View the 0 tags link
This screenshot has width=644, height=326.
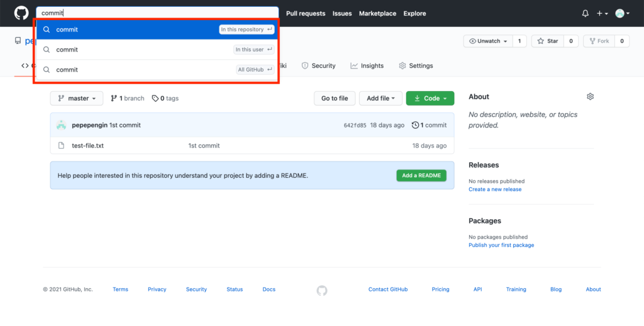click(x=165, y=99)
